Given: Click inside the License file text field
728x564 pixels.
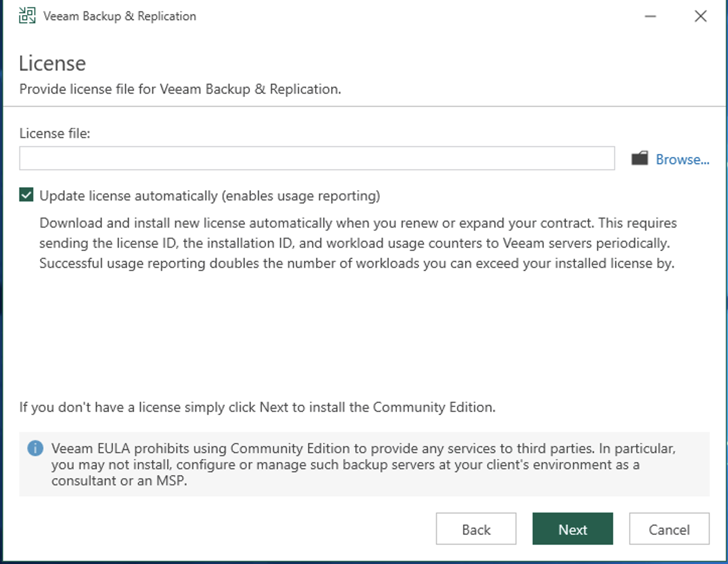Looking at the screenshot, I should tap(317, 159).
